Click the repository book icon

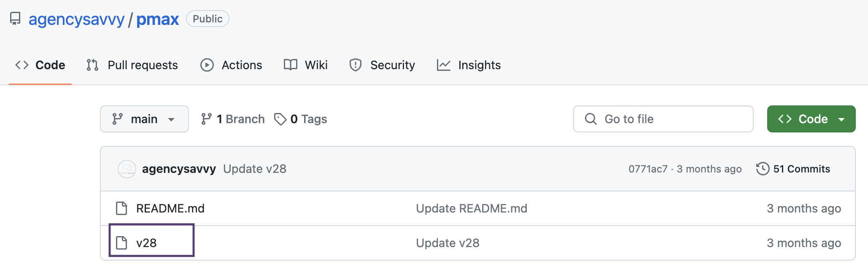coord(15,19)
